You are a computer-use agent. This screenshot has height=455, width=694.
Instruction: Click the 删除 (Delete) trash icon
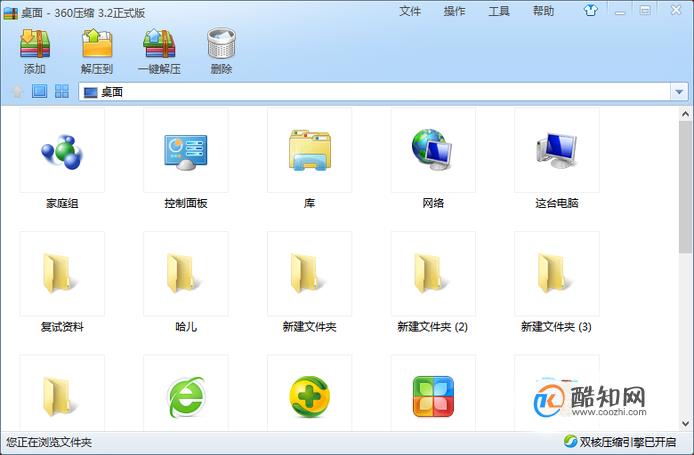[x=221, y=43]
